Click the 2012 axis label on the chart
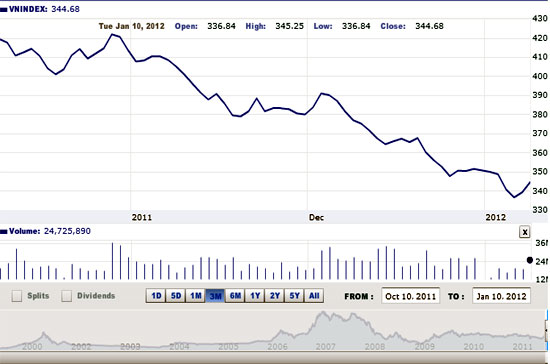The height and width of the screenshot is (364, 550). click(495, 217)
